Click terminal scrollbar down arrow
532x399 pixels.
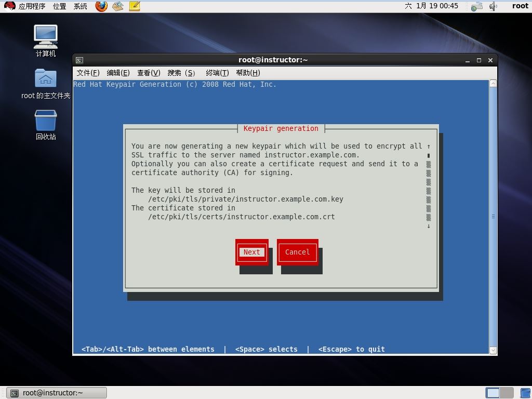point(493,350)
